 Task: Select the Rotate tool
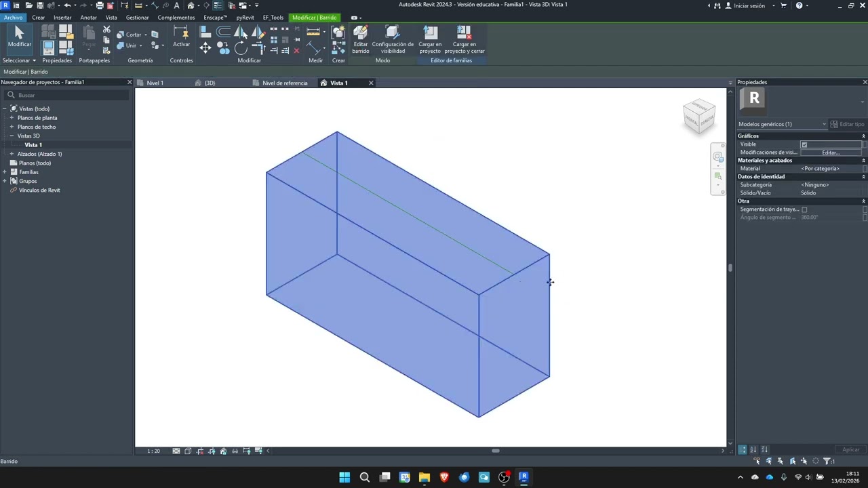point(241,48)
